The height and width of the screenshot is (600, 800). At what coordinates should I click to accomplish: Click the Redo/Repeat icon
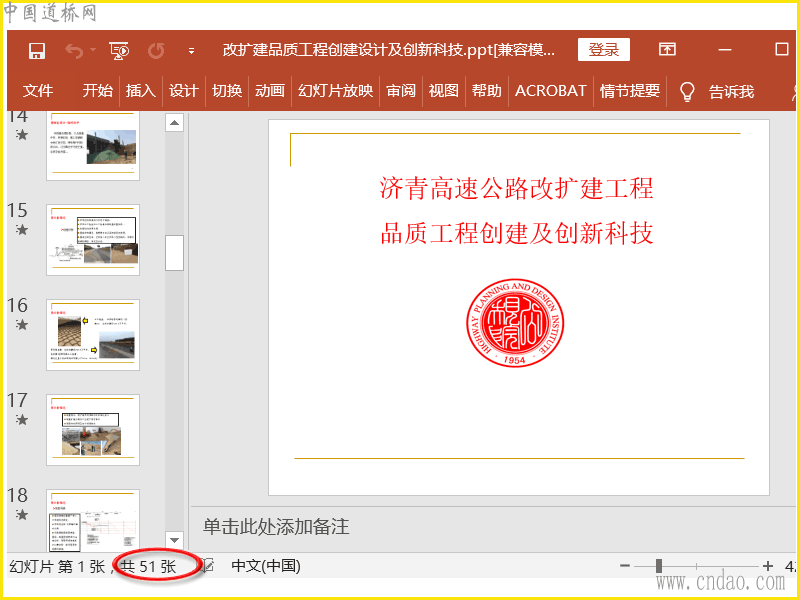156,51
